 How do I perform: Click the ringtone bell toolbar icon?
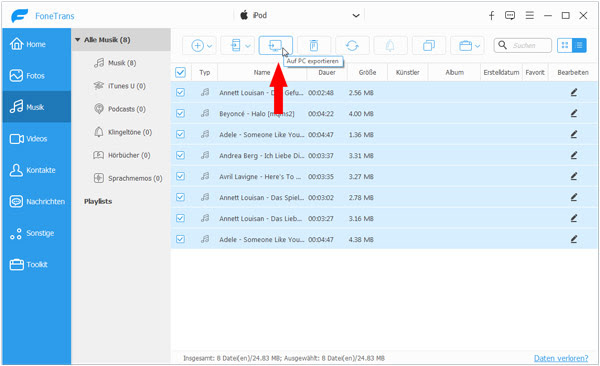[x=390, y=46]
